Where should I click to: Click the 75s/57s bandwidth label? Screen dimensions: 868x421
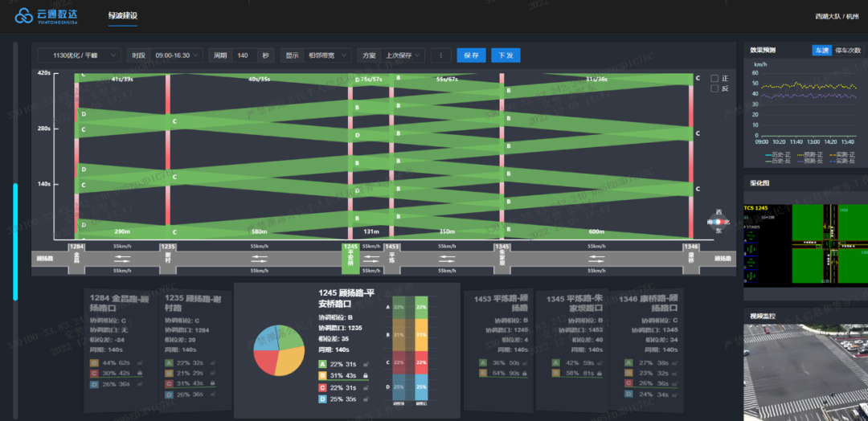(371, 79)
